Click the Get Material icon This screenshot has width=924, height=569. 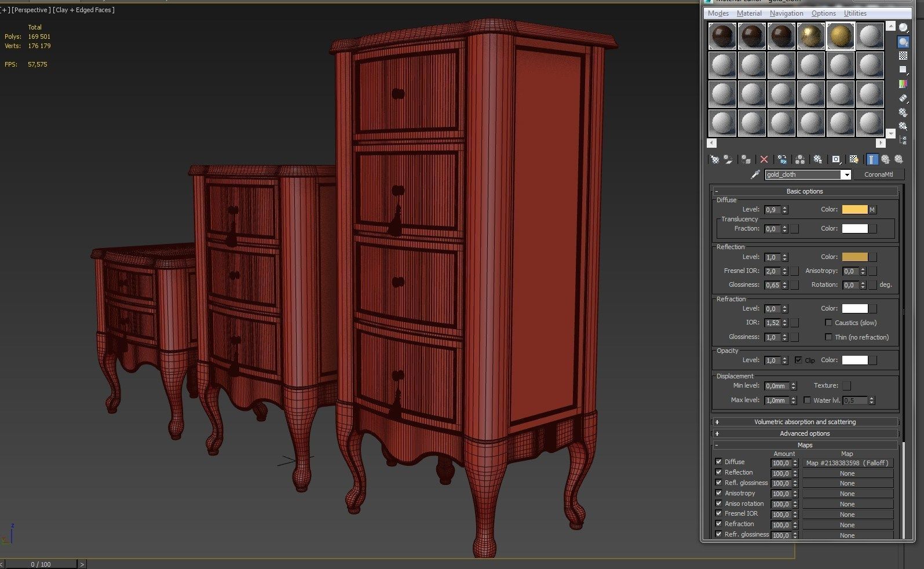[715, 159]
